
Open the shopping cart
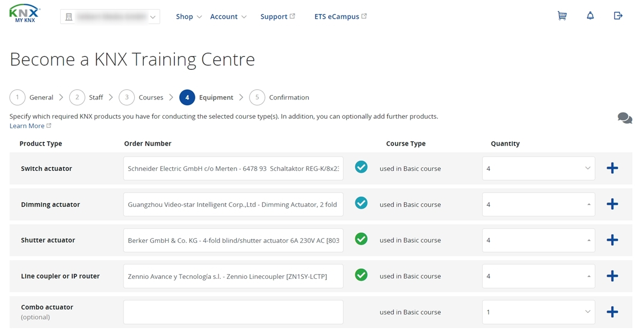(x=562, y=16)
